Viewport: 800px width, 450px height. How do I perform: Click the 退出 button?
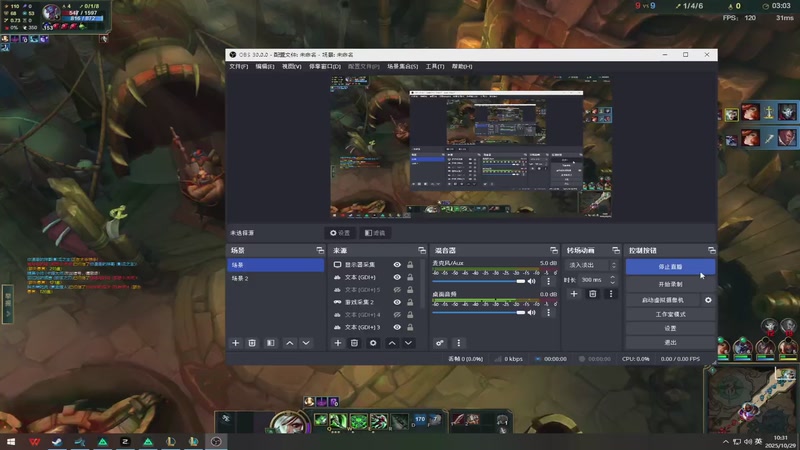click(670, 342)
